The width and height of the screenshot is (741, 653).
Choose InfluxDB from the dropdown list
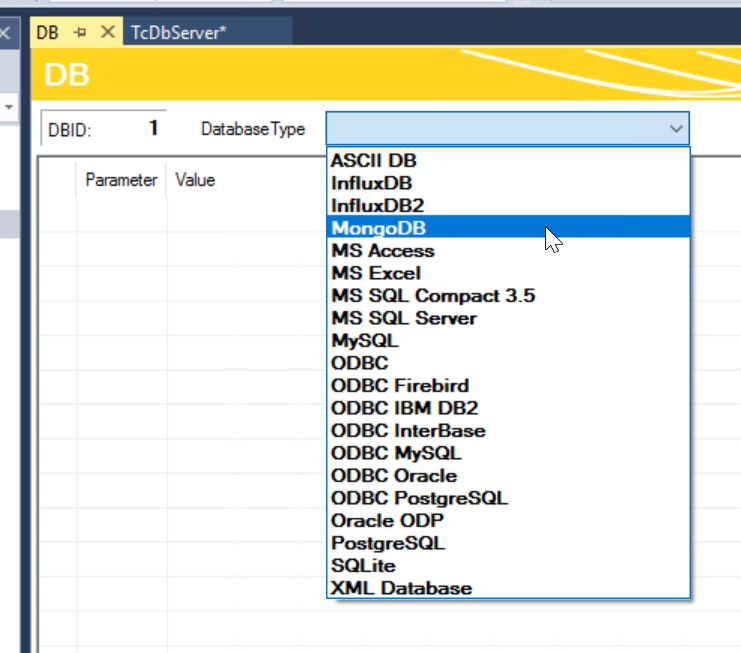click(508, 183)
